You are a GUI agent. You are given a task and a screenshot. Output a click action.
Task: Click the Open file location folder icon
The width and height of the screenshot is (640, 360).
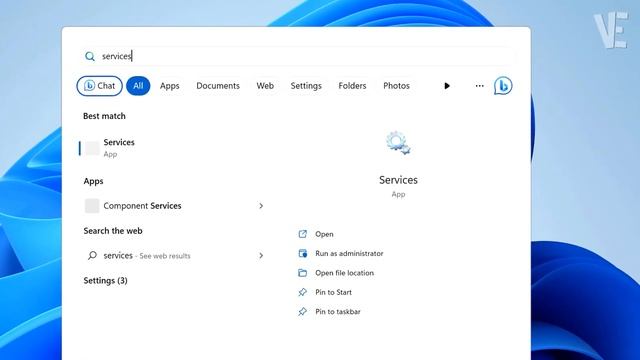click(x=302, y=273)
